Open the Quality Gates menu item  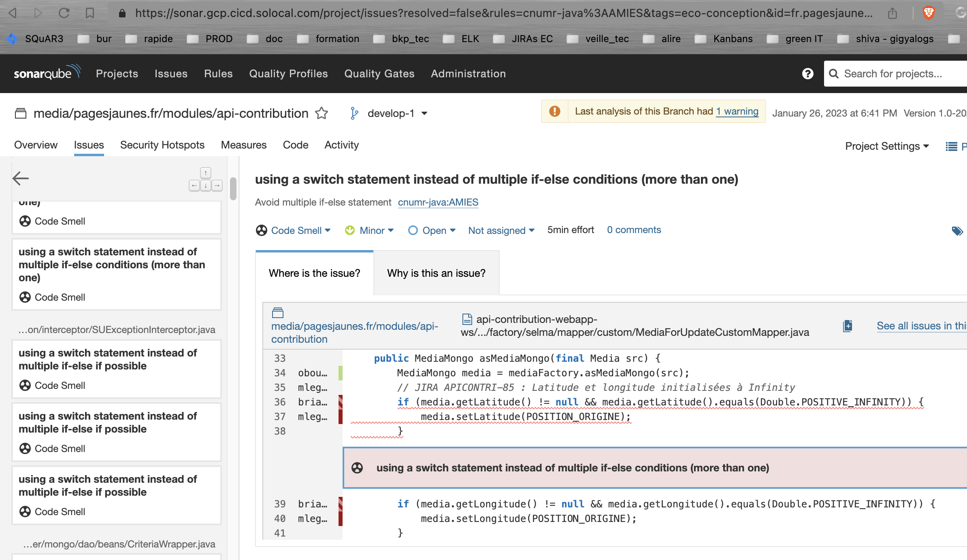379,74
